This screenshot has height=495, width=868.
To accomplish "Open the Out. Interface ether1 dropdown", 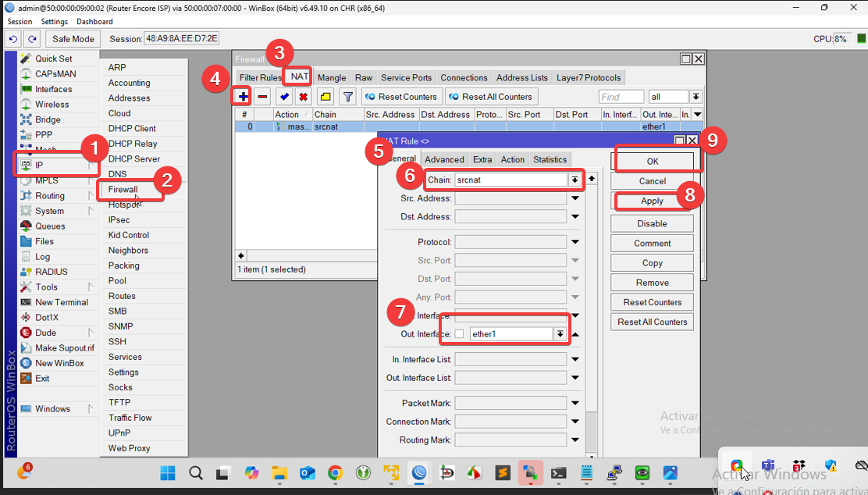I will [560, 334].
